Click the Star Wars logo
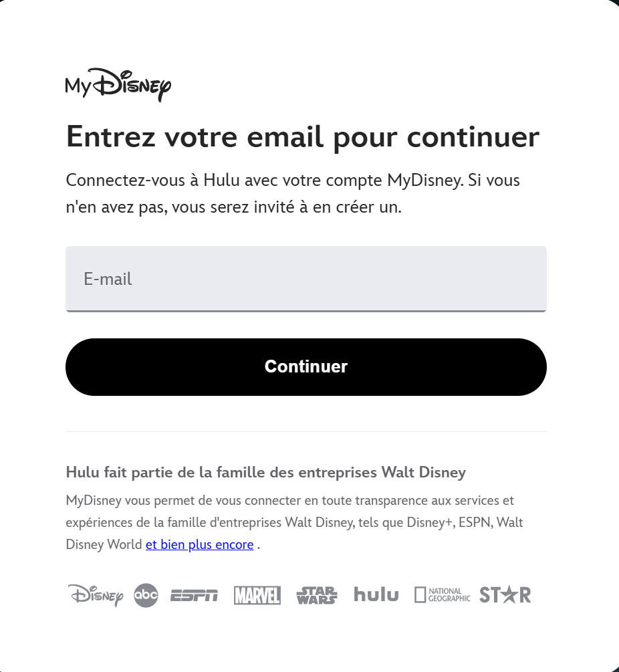 click(x=317, y=595)
